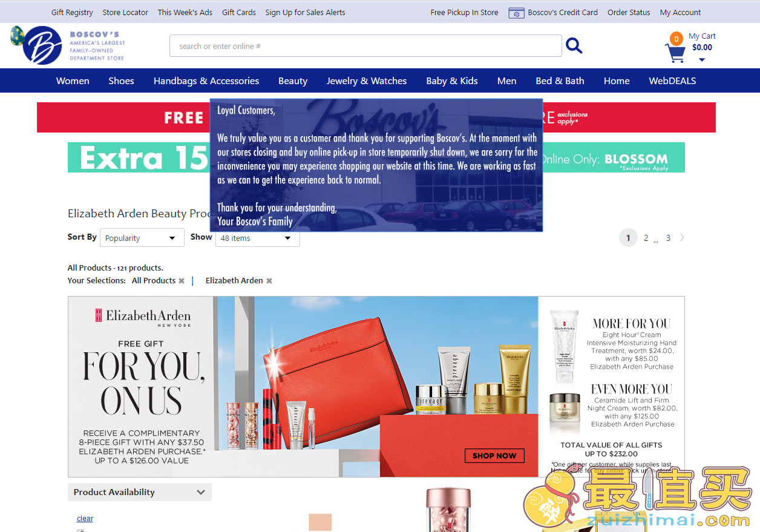Viewport: 760px width, 532px height.
Task: Click the Boscov's logo
Action: (x=68, y=45)
